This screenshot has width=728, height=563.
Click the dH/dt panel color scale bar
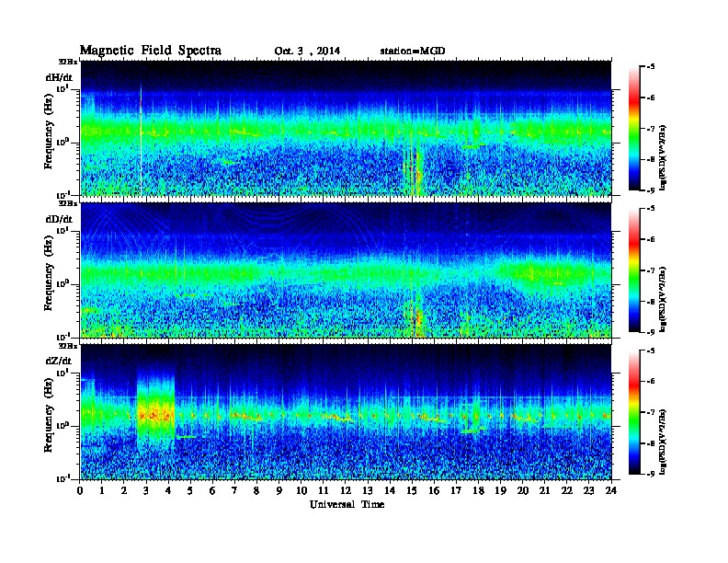click(x=634, y=129)
